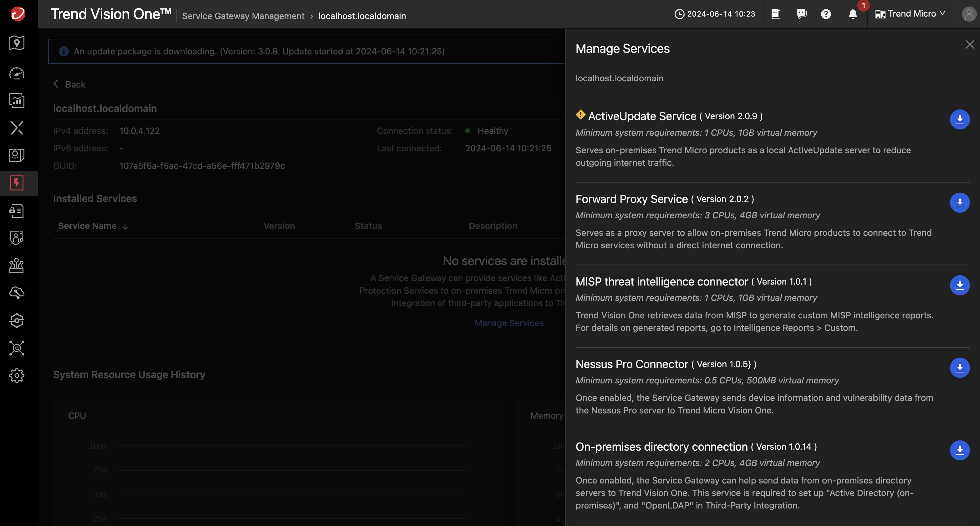
Task: Open the gauge dashboard sidebar icon
Action: click(x=17, y=73)
